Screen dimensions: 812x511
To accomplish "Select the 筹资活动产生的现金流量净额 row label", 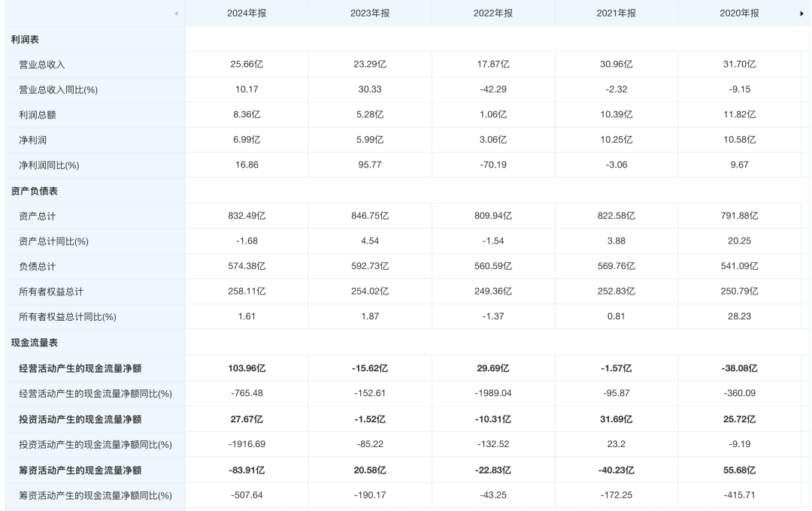I will 80,470.
